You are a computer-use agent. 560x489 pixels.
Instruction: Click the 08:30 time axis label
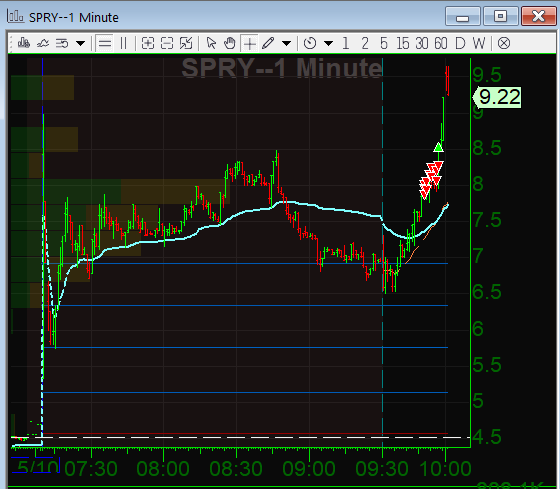point(236,469)
